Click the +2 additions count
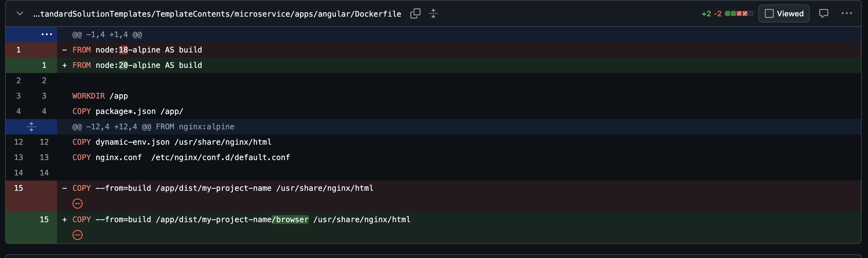868x258 pixels. [x=706, y=14]
